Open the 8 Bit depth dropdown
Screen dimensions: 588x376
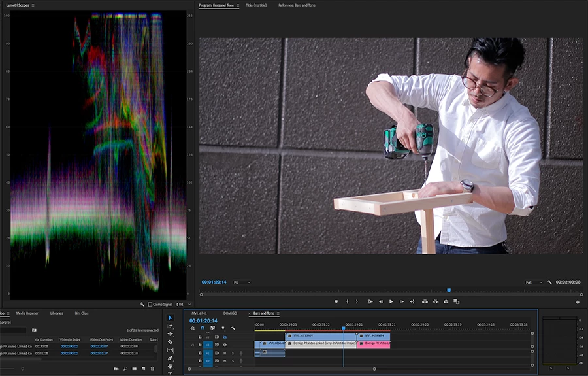tap(184, 304)
